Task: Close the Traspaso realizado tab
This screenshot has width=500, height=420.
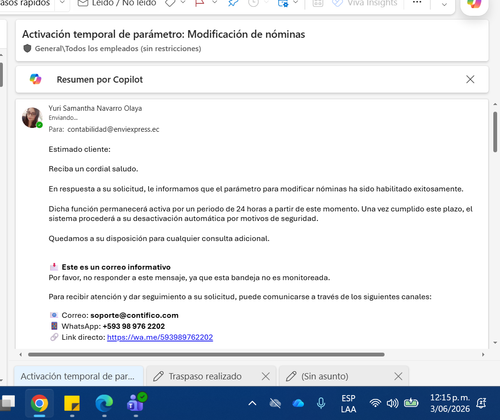Action: click(266, 376)
